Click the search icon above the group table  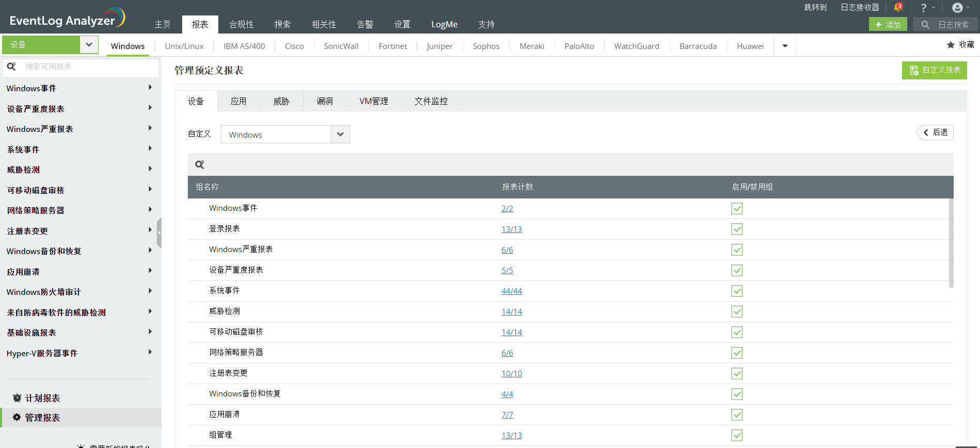click(200, 164)
